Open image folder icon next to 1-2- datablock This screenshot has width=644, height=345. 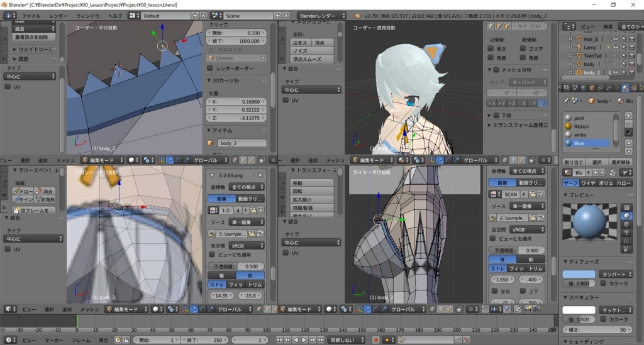click(x=253, y=210)
